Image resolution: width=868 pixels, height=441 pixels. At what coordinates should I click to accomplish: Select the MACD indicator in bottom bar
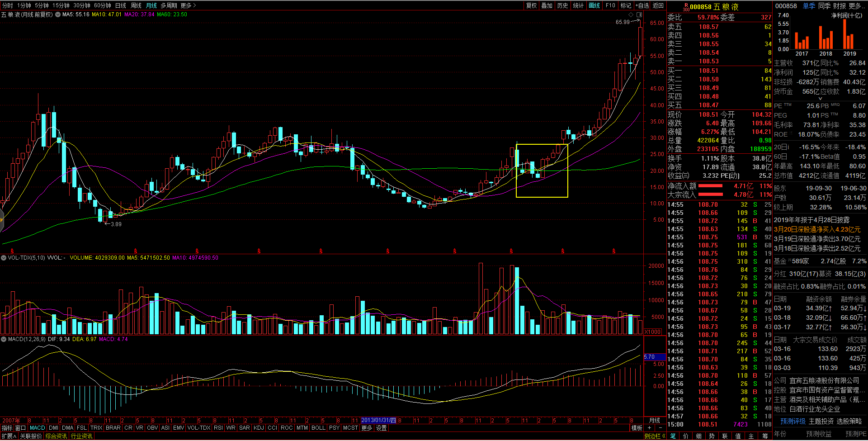[x=37, y=428]
